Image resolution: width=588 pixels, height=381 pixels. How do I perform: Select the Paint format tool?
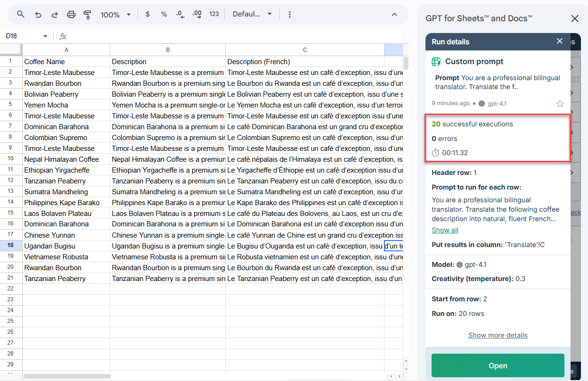tap(88, 15)
